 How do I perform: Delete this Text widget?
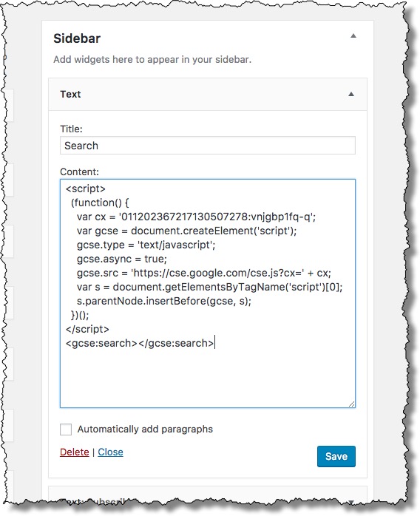click(75, 452)
